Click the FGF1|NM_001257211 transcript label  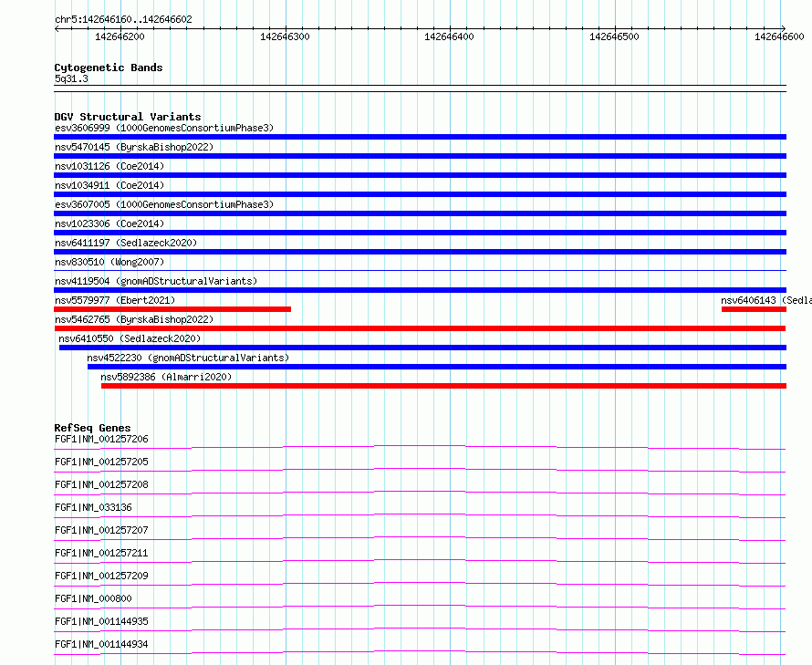[x=101, y=553]
